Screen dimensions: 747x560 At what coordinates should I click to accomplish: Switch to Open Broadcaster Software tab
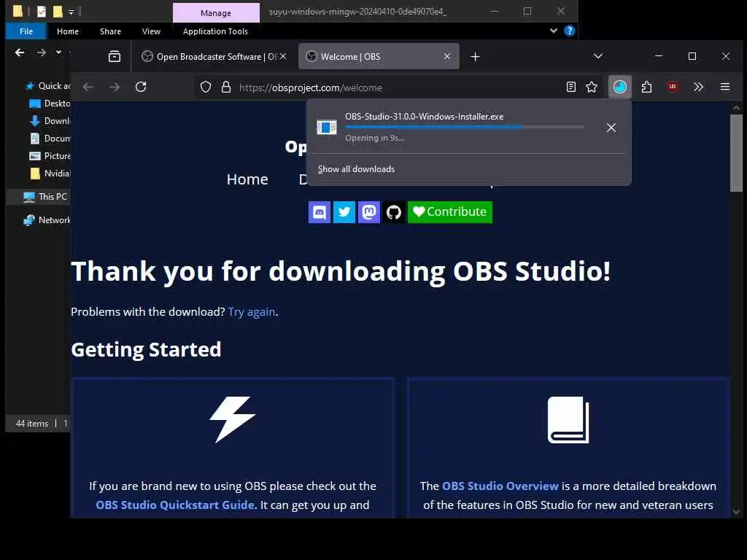click(x=214, y=57)
